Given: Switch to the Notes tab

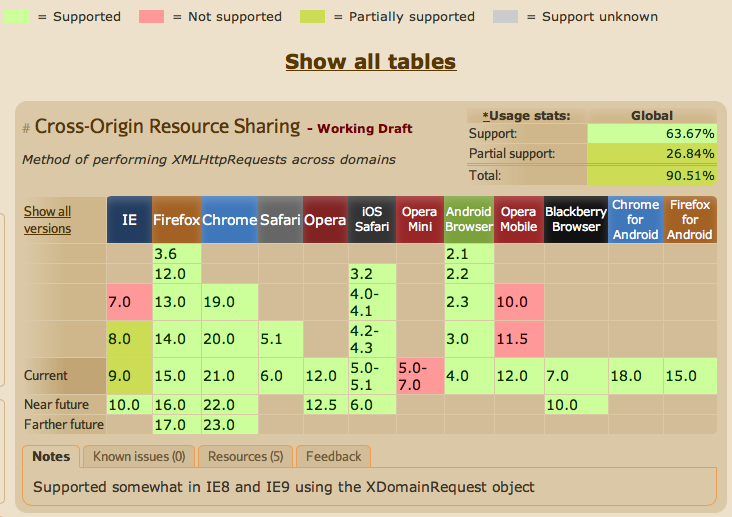Looking at the screenshot, I should pos(51,456).
